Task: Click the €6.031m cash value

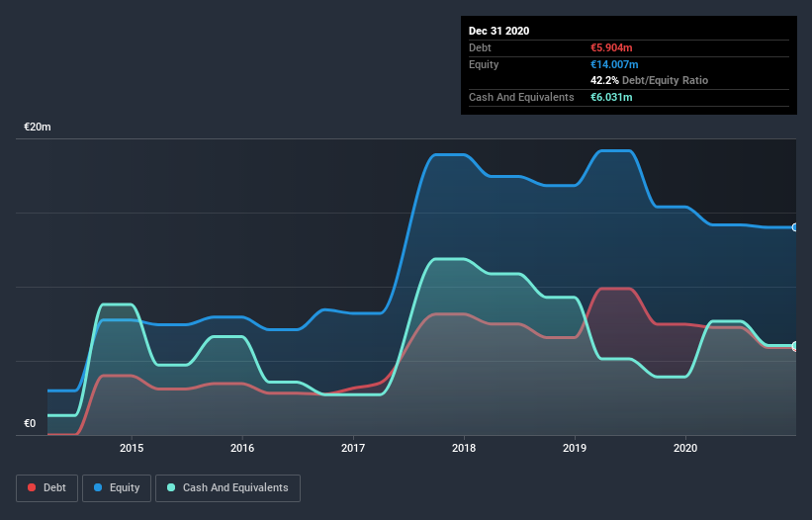Action: coord(611,97)
